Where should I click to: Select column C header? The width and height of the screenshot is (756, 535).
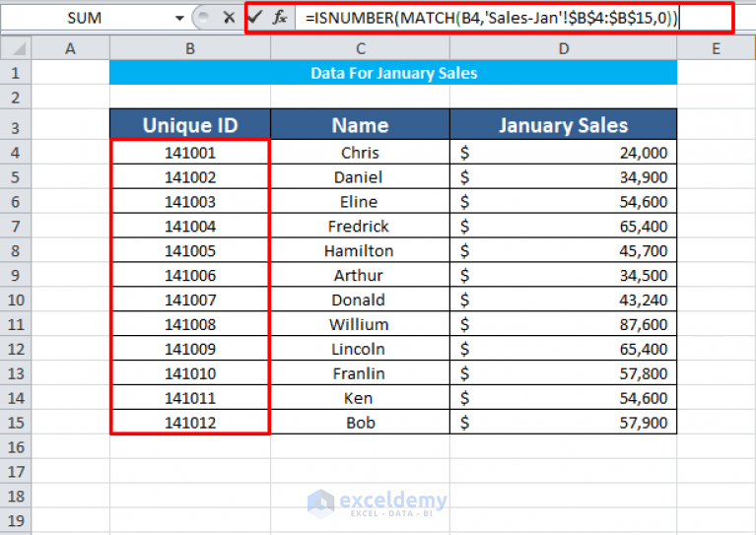pyautogui.click(x=360, y=48)
